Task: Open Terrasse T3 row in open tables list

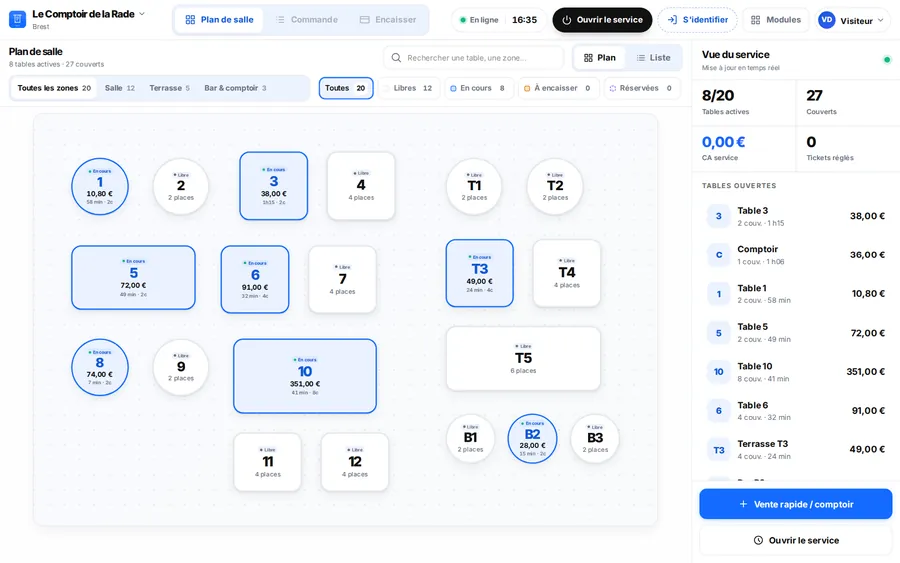Action: click(x=796, y=449)
